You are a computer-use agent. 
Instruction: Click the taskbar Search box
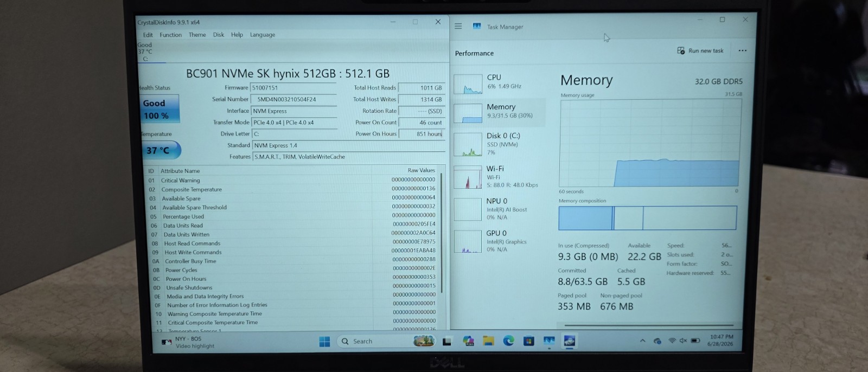385,341
